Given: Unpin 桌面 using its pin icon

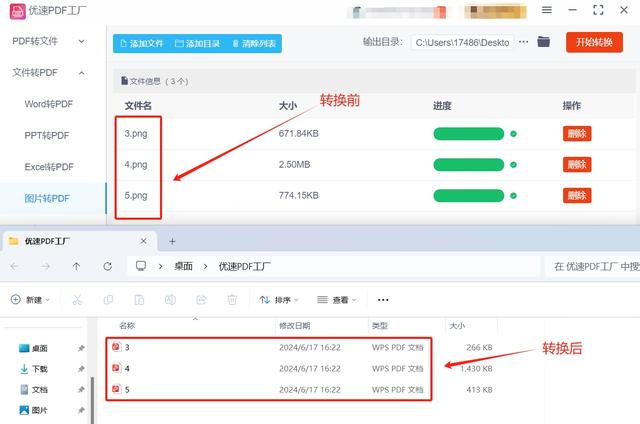Looking at the screenshot, I should tap(81, 348).
